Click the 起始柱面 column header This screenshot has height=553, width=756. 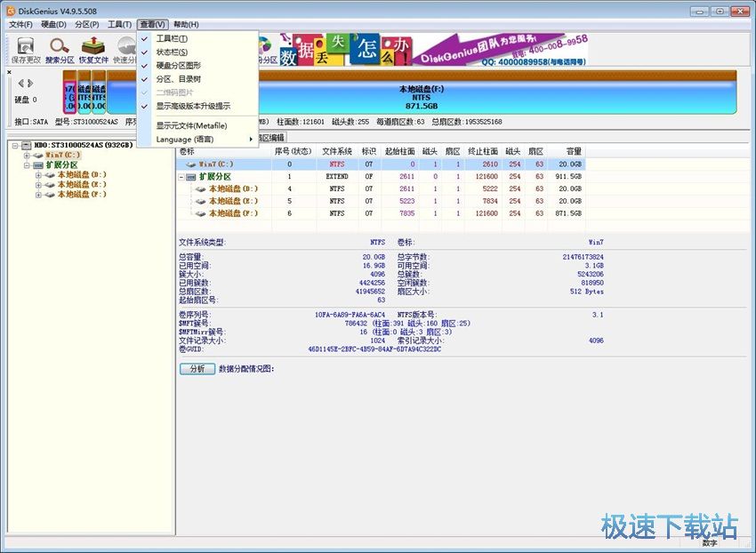point(399,151)
